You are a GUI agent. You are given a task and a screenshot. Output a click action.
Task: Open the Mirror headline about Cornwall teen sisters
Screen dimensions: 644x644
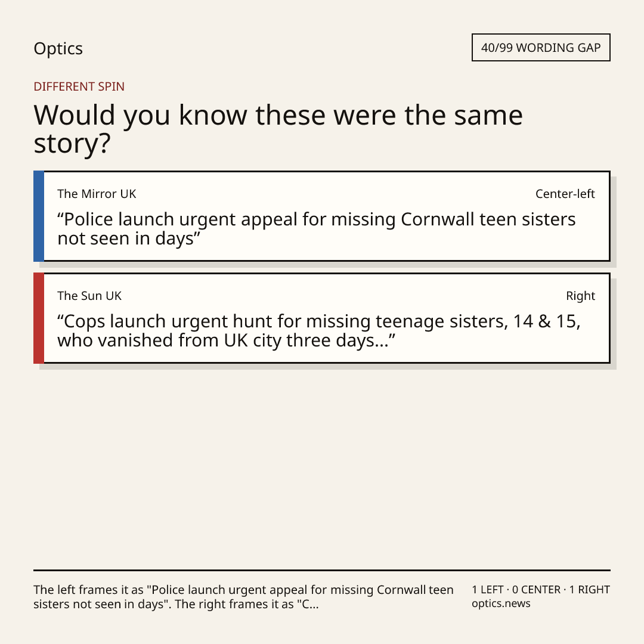pyautogui.click(x=316, y=229)
